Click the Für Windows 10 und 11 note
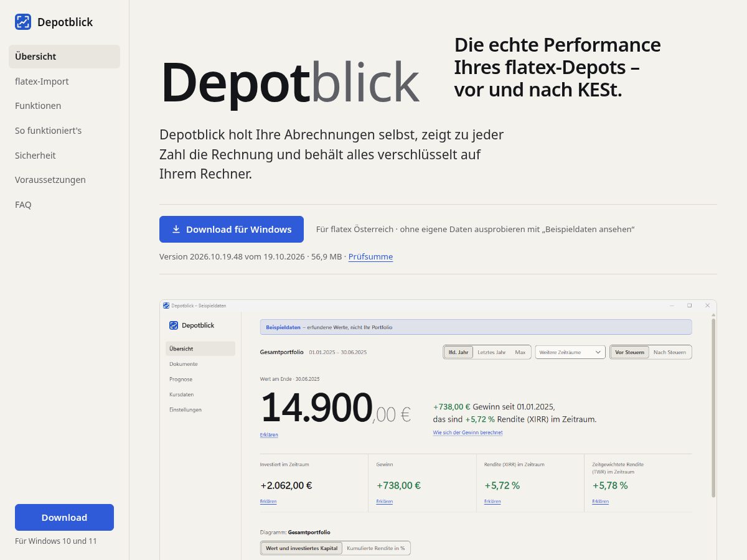Viewport: 747px width, 560px height. [x=56, y=541]
